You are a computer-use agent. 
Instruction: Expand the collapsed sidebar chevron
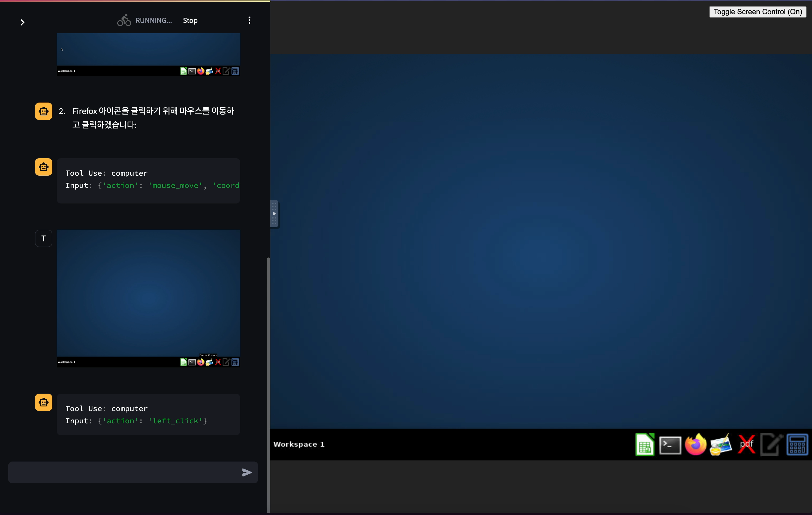[x=22, y=23]
